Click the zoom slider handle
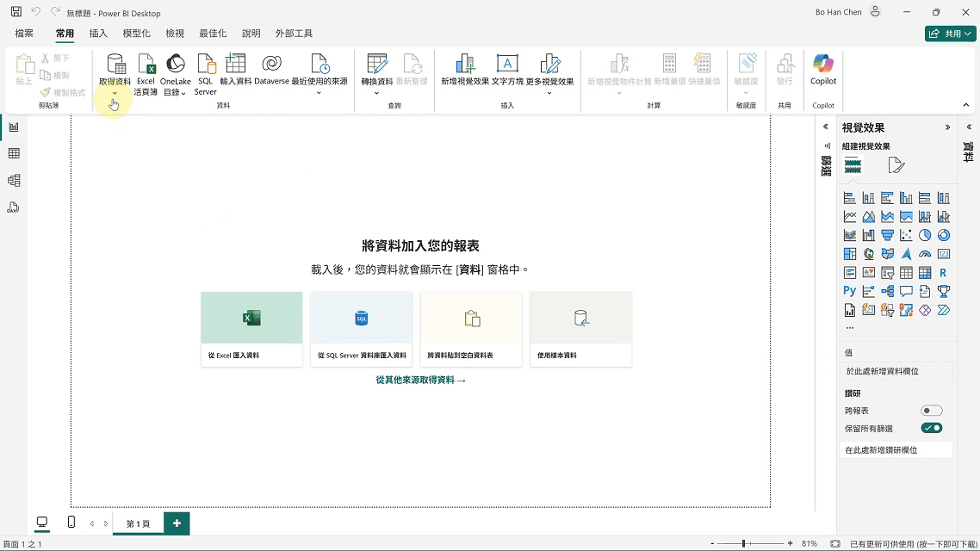 click(744, 543)
